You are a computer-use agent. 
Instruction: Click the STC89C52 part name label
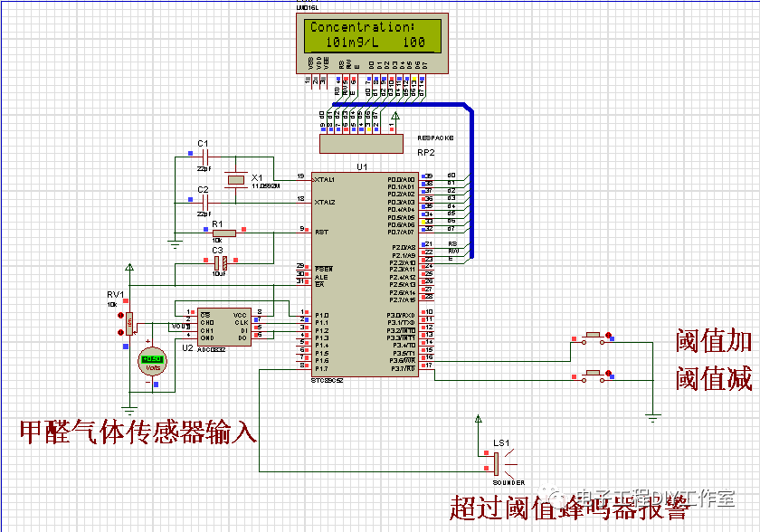[327, 381]
